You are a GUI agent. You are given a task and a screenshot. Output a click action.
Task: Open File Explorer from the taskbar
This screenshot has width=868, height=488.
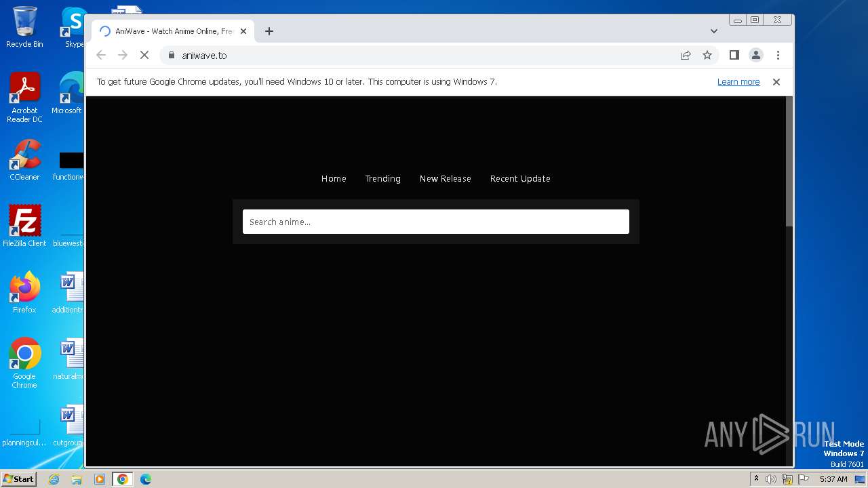pos(77,479)
